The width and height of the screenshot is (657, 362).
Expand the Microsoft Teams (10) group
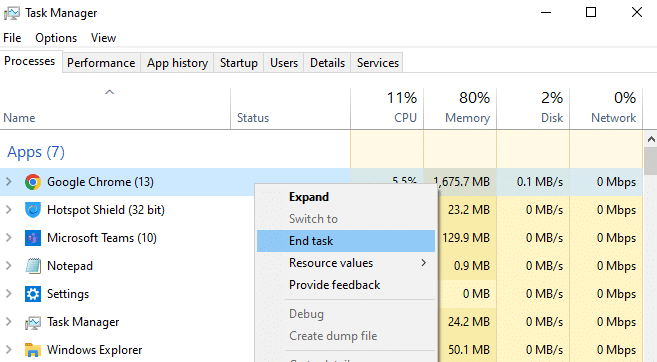(8, 238)
